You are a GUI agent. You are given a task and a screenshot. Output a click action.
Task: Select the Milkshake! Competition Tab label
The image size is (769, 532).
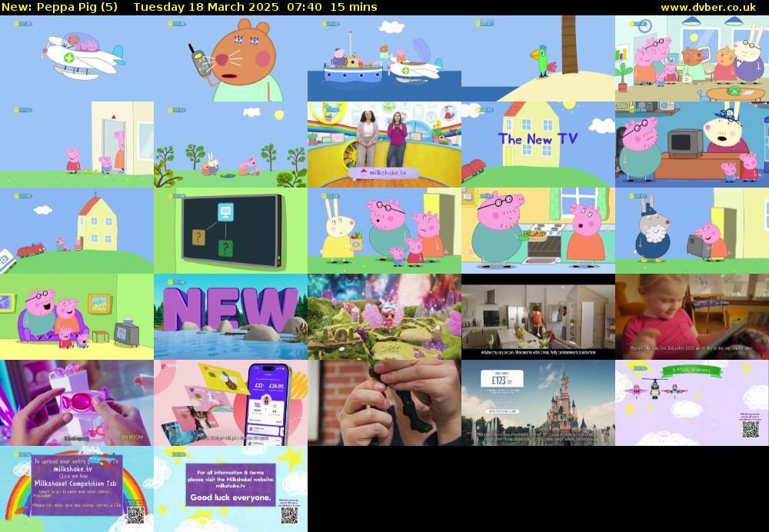[75, 482]
